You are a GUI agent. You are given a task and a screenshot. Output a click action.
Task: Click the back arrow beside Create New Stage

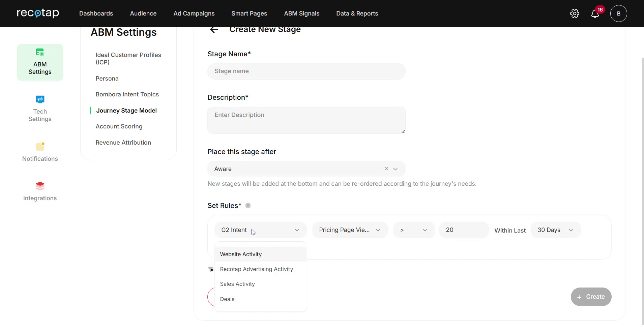(214, 30)
